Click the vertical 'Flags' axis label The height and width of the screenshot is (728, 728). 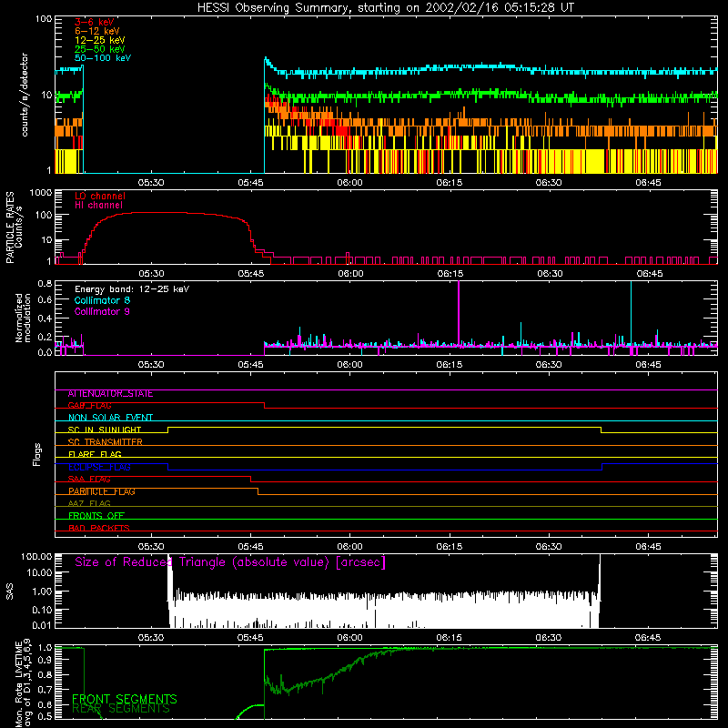(37, 454)
